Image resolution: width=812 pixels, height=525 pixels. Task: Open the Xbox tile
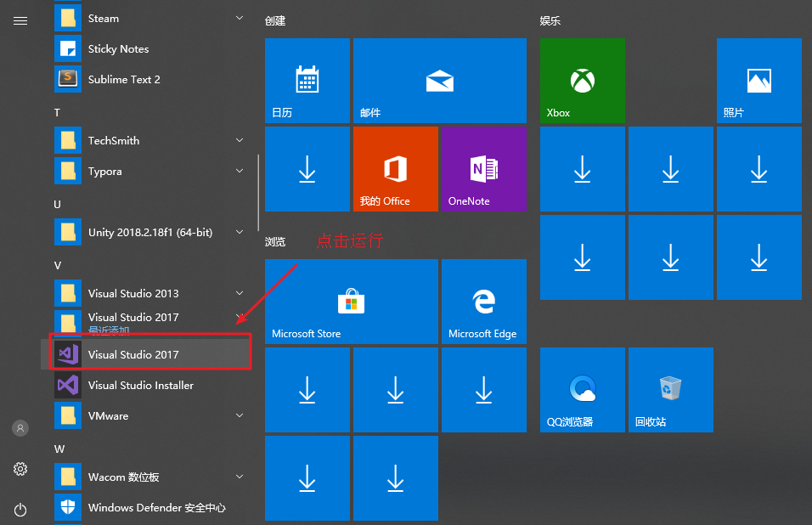pos(582,81)
